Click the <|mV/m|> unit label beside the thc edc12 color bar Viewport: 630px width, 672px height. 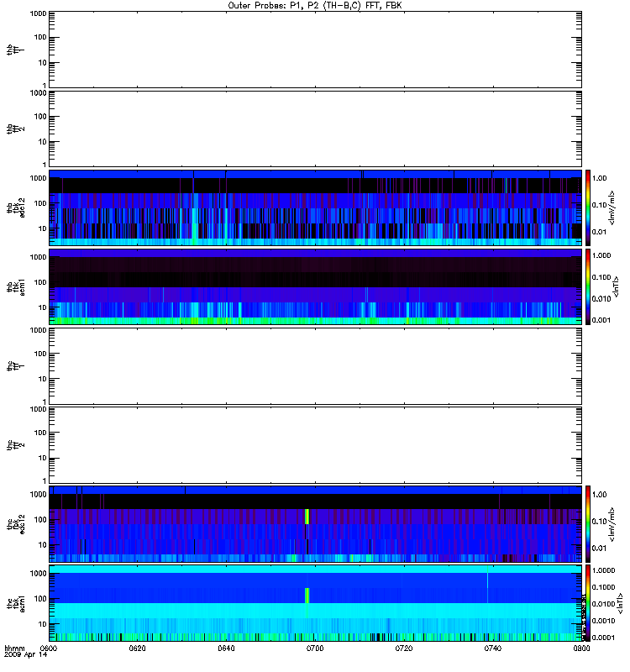point(612,523)
